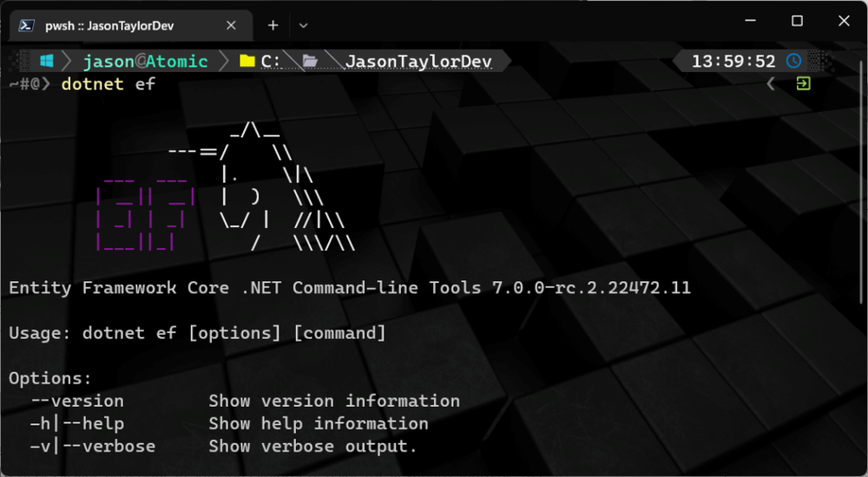
Task: Click the 13:59:52 time display
Action: (x=733, y=62)
